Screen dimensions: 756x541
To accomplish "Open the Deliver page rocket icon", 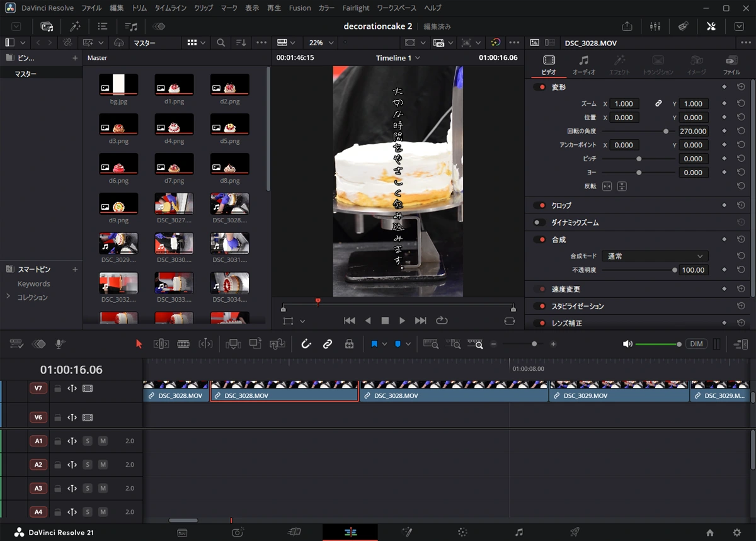I will pos(575,532).
